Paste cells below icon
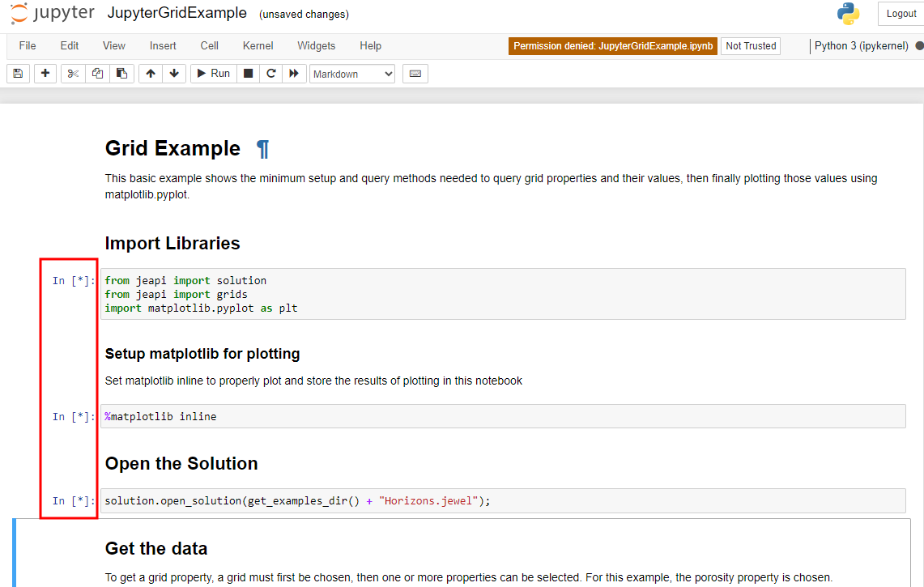This screenshot has width=924, height=587. coord(121,74)
